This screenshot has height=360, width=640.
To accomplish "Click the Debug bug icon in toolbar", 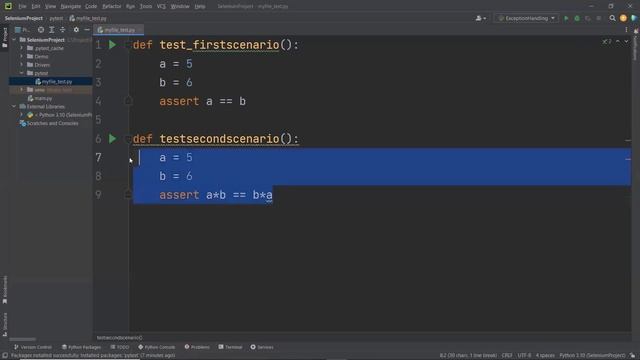I will (577, 18).
